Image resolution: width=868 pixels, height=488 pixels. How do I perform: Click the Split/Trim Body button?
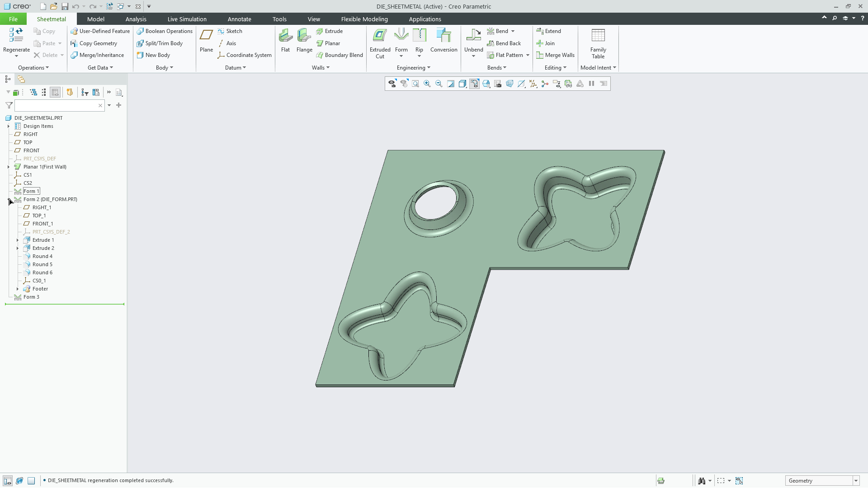160,43
